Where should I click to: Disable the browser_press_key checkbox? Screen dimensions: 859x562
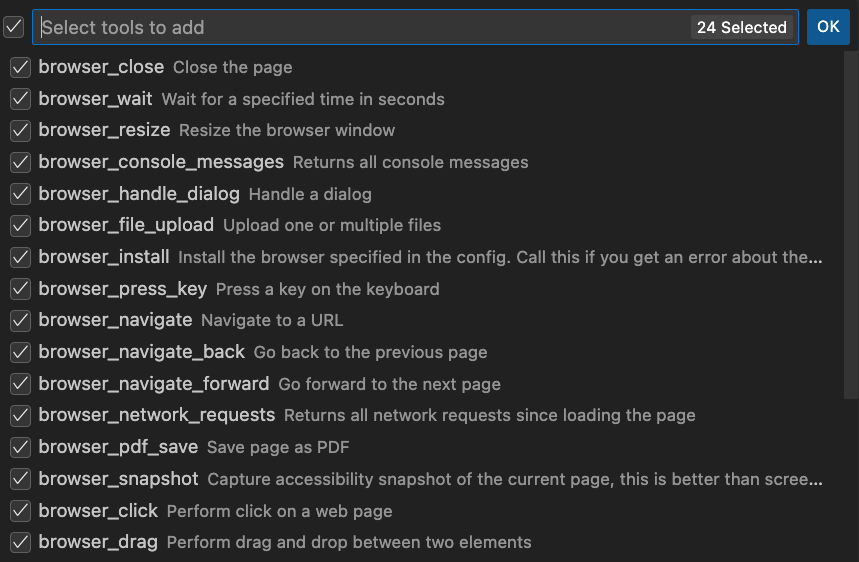(20, 289)
